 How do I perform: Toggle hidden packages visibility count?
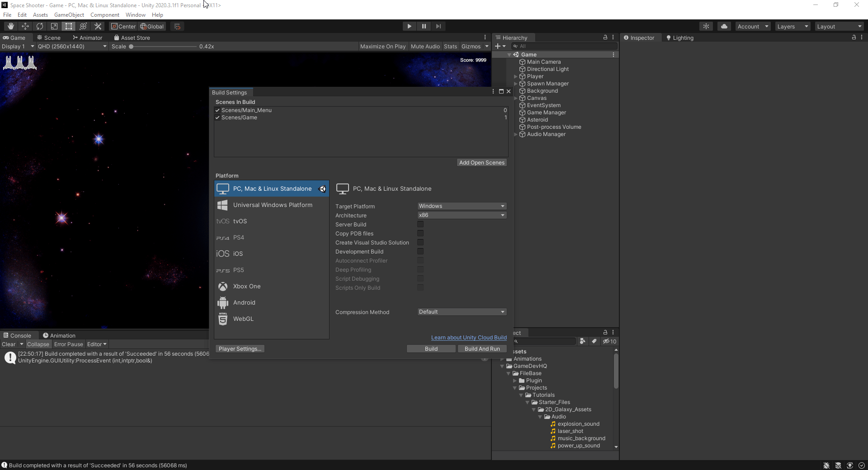tap(610, 341)
